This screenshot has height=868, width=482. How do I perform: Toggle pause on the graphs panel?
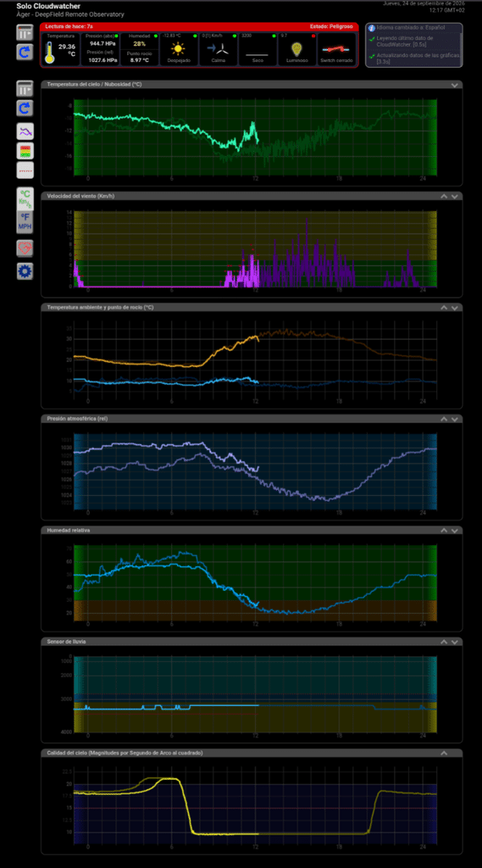tap(25, 88)
